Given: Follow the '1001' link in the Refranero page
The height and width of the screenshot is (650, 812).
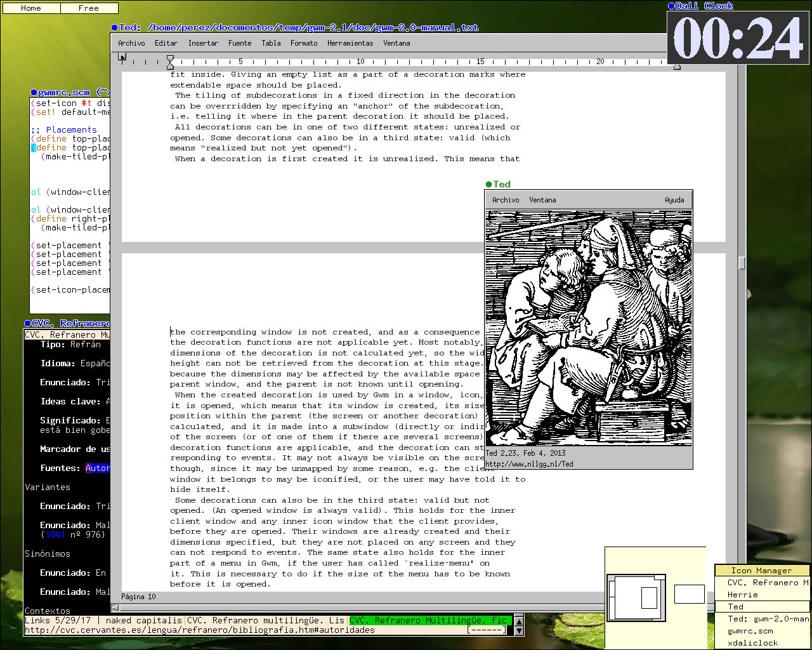Looking at the screenshot, I should pyautogui.click(x=55, y=534).
